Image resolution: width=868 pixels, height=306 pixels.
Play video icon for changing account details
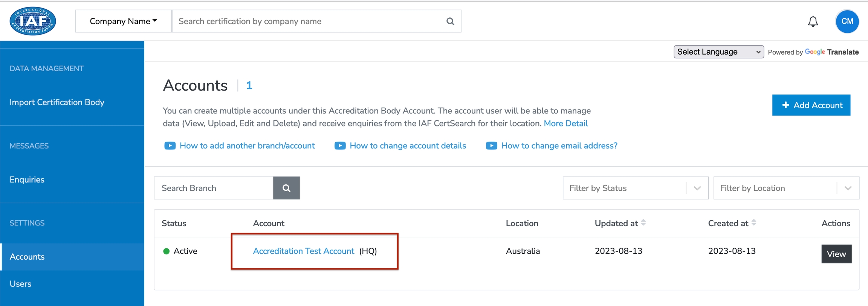pos(340,146)
